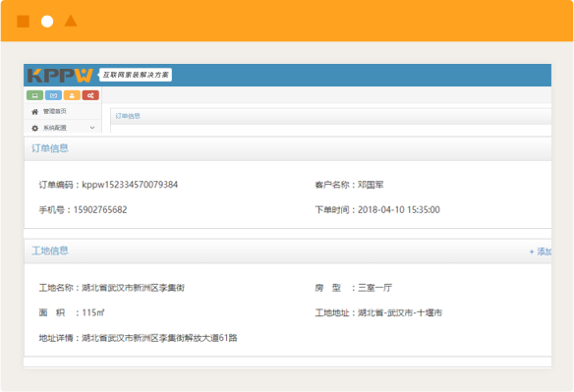This screenshot has width=574, height=392.
Task: Click the orange square in the top bar
Action: click(23, 22)
